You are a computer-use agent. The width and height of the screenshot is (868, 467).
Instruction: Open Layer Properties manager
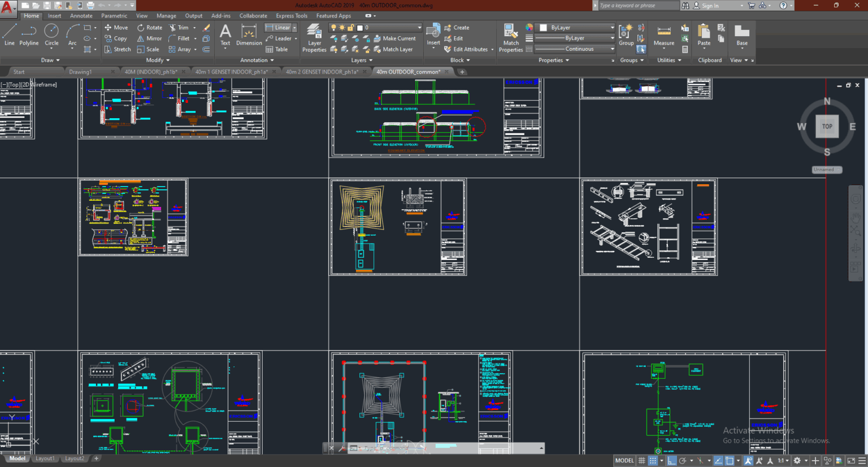point(314,38)
